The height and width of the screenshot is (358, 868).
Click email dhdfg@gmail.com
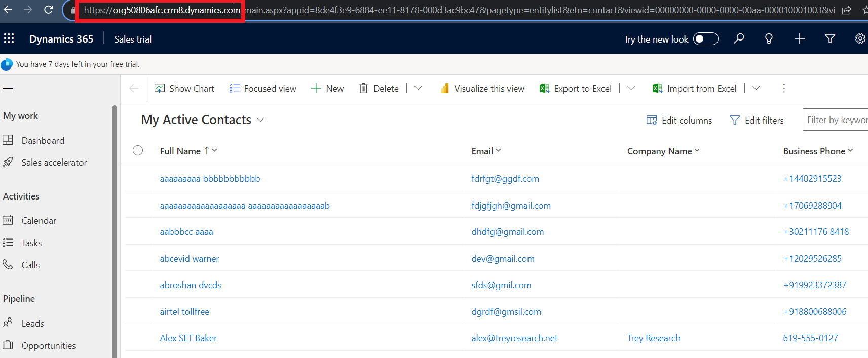(507, 231)
